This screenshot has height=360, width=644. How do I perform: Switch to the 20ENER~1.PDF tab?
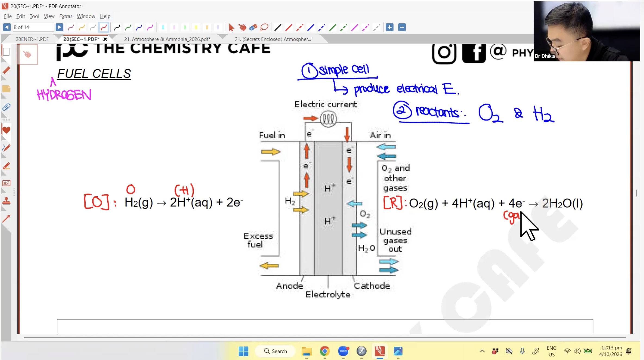pyautogui.click(x=32, y=39)
